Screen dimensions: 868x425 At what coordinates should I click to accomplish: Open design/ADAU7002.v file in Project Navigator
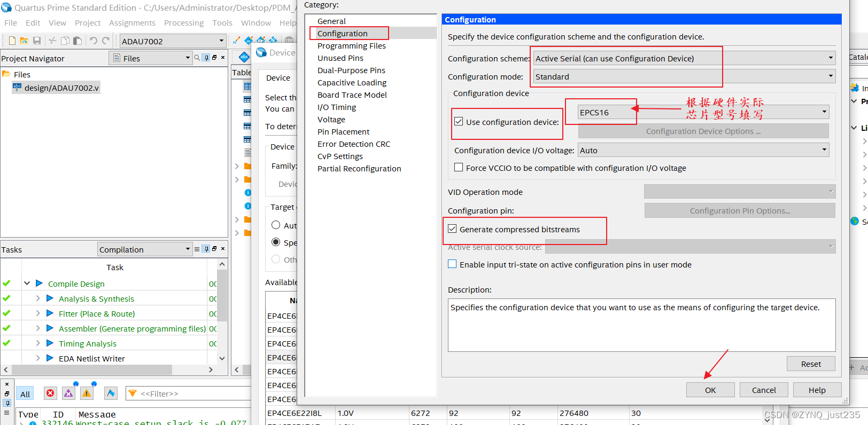tap(56, 88)
